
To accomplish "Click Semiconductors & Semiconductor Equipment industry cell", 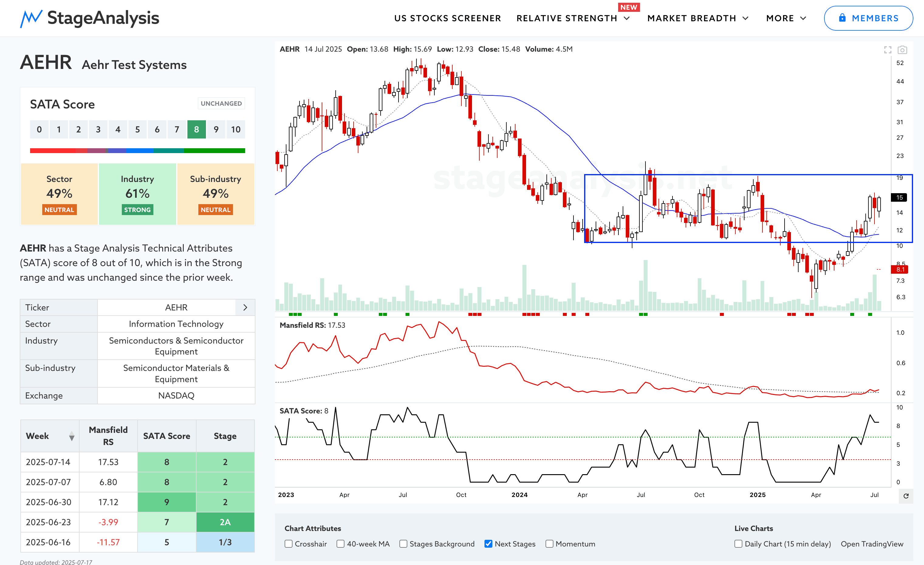I will click(x=176, y=346).
